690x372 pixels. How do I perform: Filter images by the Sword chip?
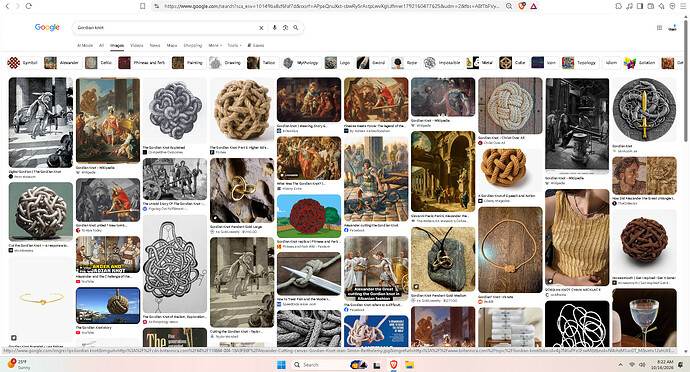pyautogui.click(x=372, y=63)
